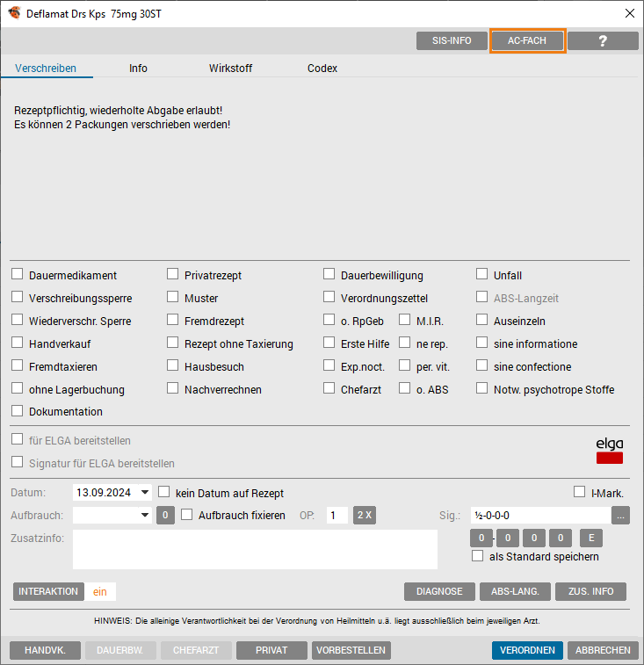Check the Chefarzt checkbox
The height and width of the screenshot is (665, 644).
[329, 388]
